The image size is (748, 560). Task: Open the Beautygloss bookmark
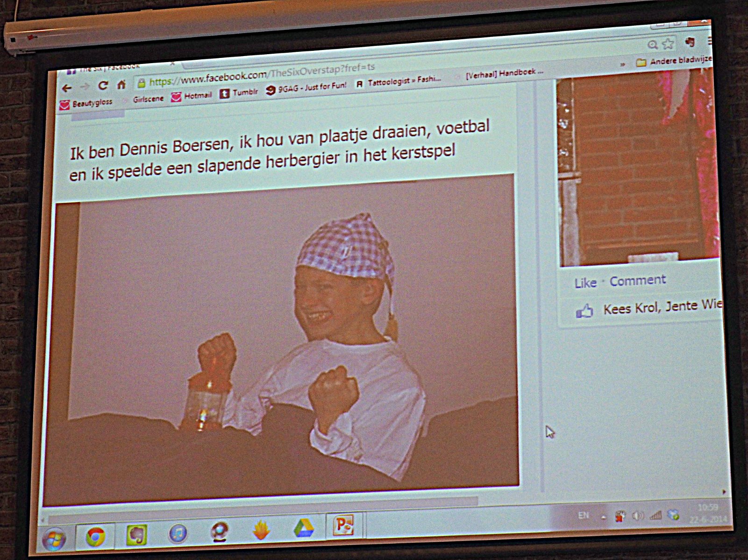pos(86,103)
